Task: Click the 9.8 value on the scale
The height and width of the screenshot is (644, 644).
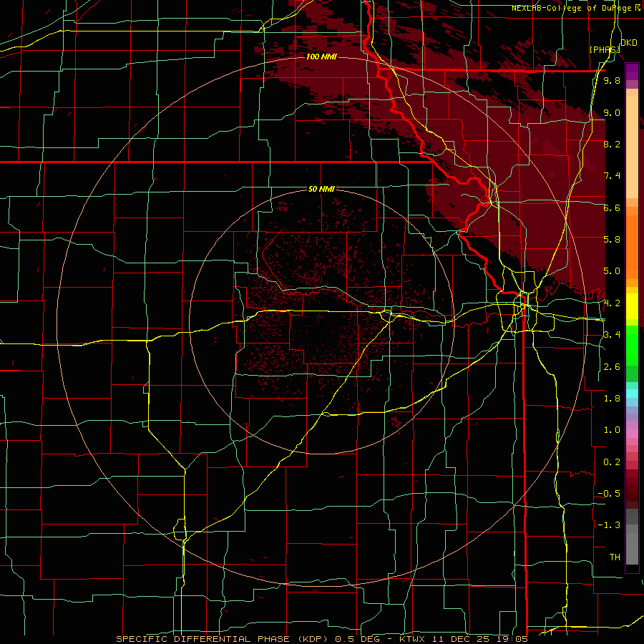Action: [612, 81]
